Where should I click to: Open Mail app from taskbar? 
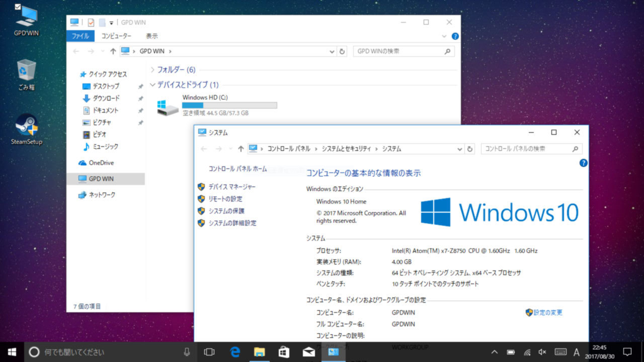[308, 352]
